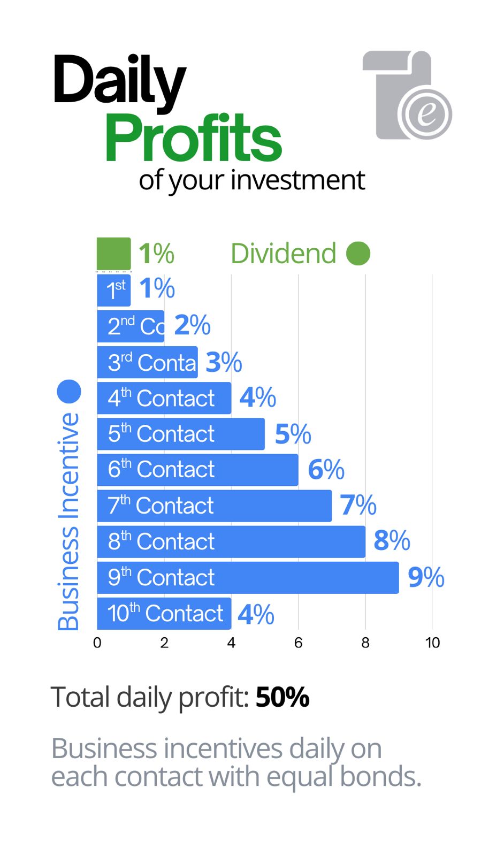Image resolution: width=504 pixels, height=856 pixels.
Task: Pick the 8th Contact bar
Action: tap(231, 541)
